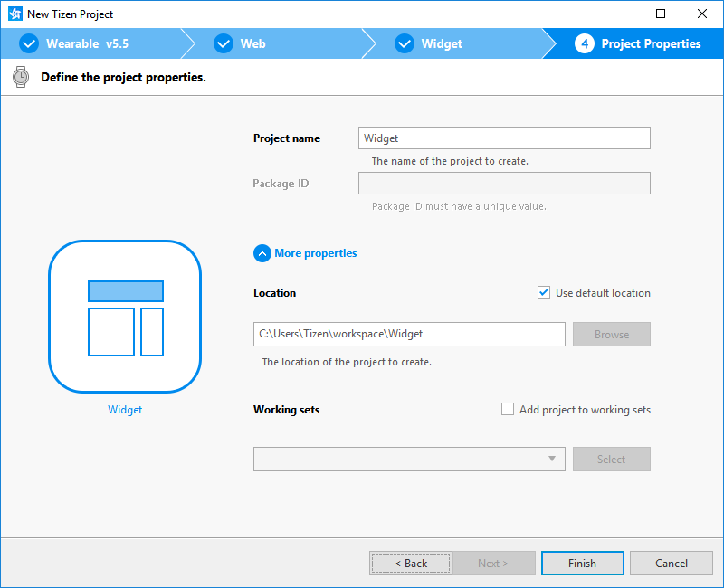
Task: Click the location path field
Action: tap(409, 334)
